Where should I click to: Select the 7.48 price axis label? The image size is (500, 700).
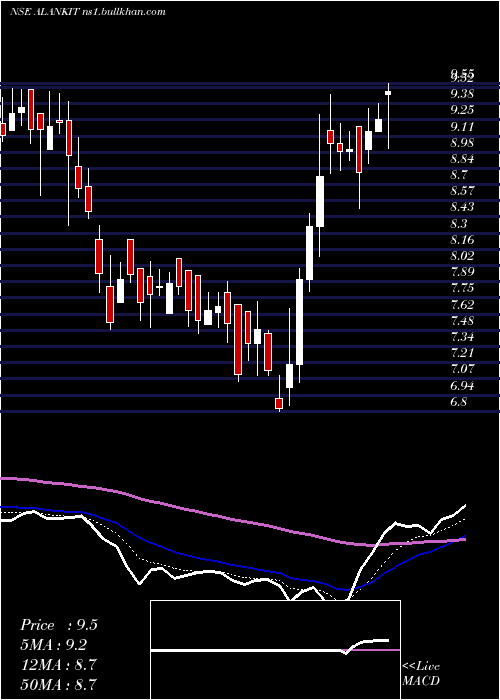(x=462, y=321)
